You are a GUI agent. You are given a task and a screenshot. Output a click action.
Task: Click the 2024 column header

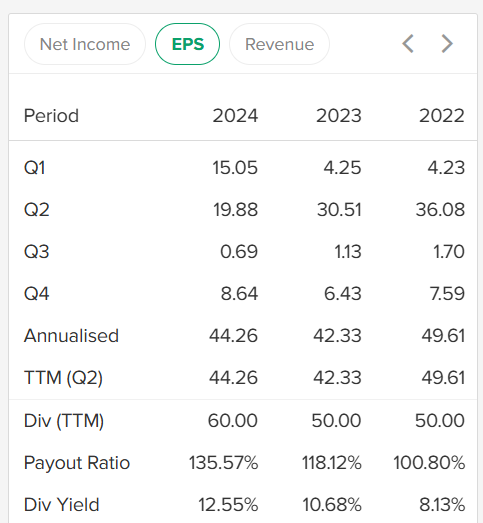pyautogui.click(x=235, y=116)
